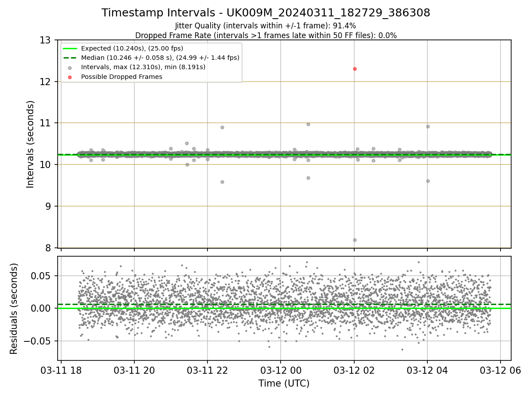Click the red dot marker in the legend
The image size is (532, 399).
coord(70,77)
